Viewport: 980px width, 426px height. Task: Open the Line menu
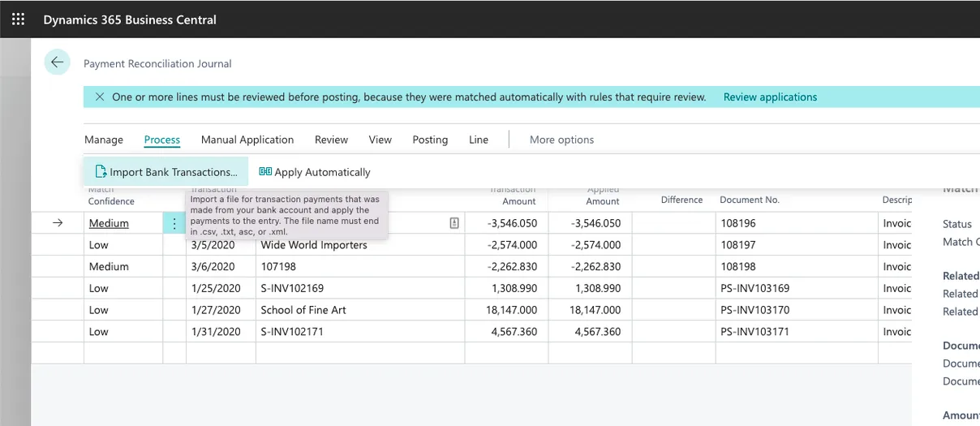pos(479,140)
